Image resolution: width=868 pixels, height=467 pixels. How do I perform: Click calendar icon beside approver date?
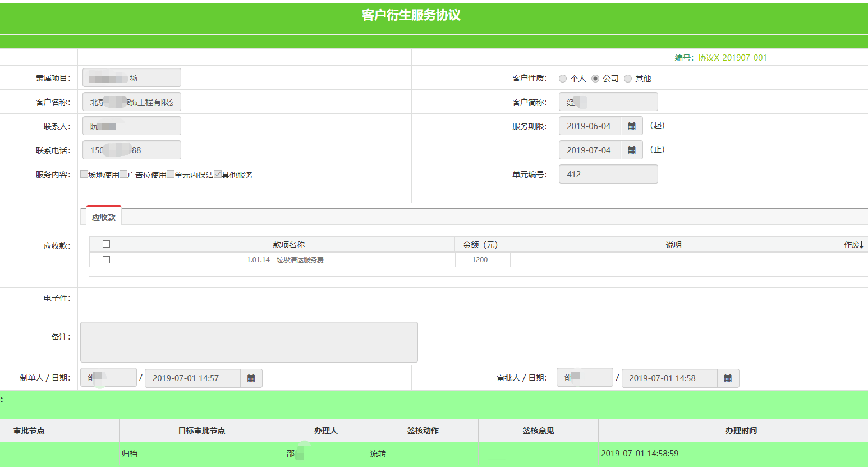tap(728, 378)
